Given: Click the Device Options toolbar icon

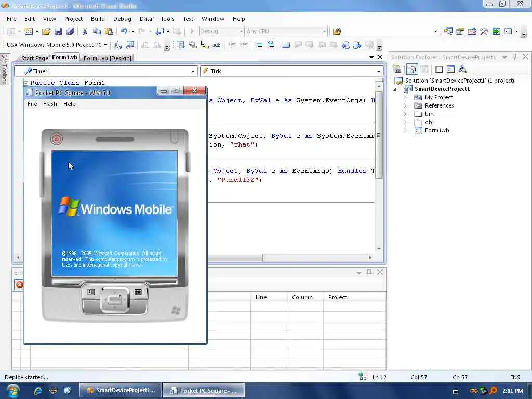Looking at the screenshot, I should (x=130, y=45).
